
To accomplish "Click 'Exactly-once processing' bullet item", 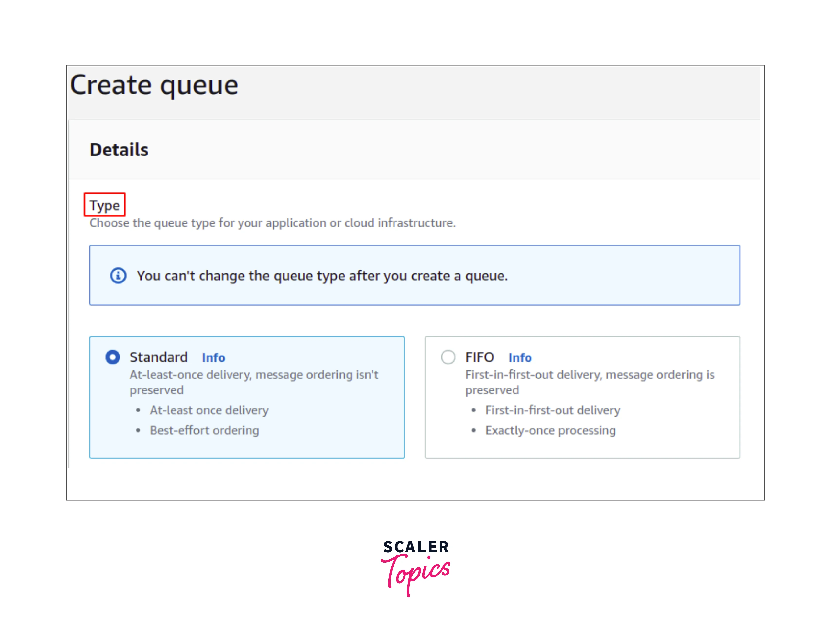I will (x=550, y=430).
